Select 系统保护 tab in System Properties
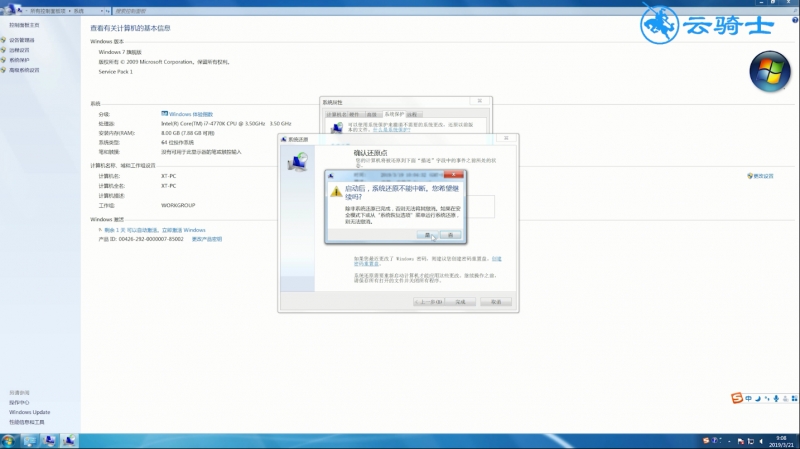This screenshot has height=449, width=800. click(x=394, y=114)
